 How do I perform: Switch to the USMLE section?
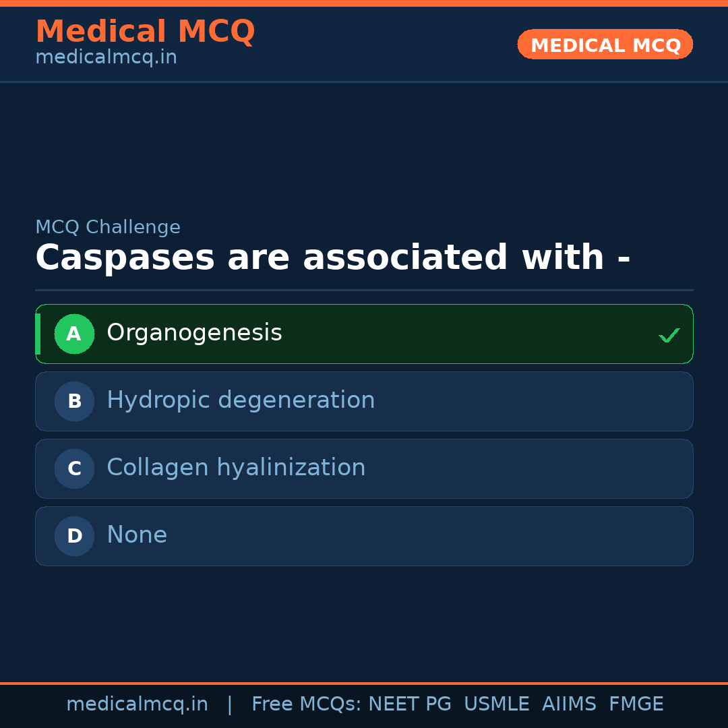pos(497,704)
